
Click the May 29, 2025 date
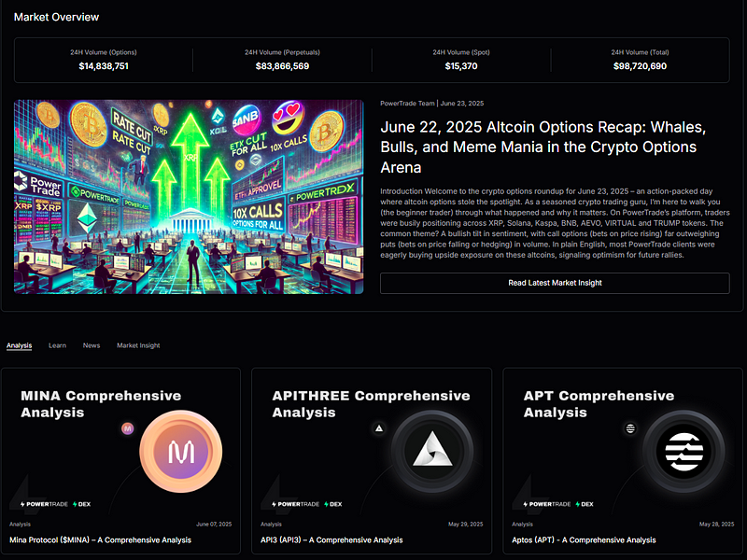pos(465,524)
